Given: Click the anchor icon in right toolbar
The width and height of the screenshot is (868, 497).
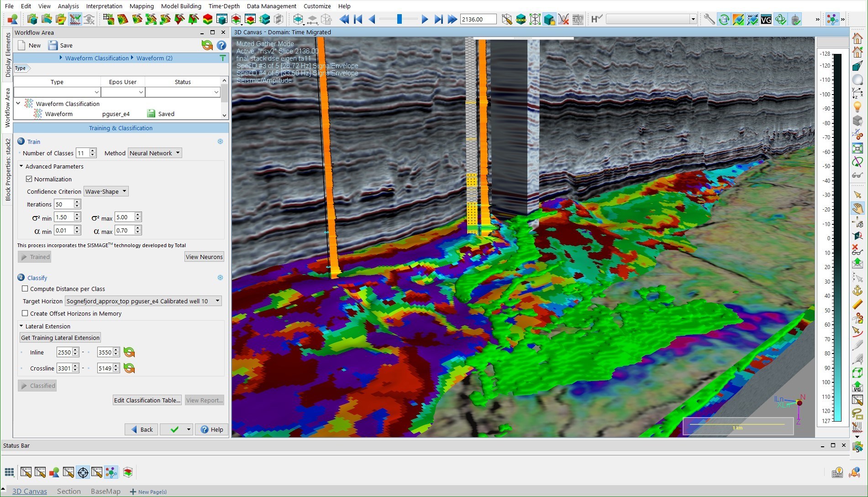Looking at the screenshot, I should (857, 291).
